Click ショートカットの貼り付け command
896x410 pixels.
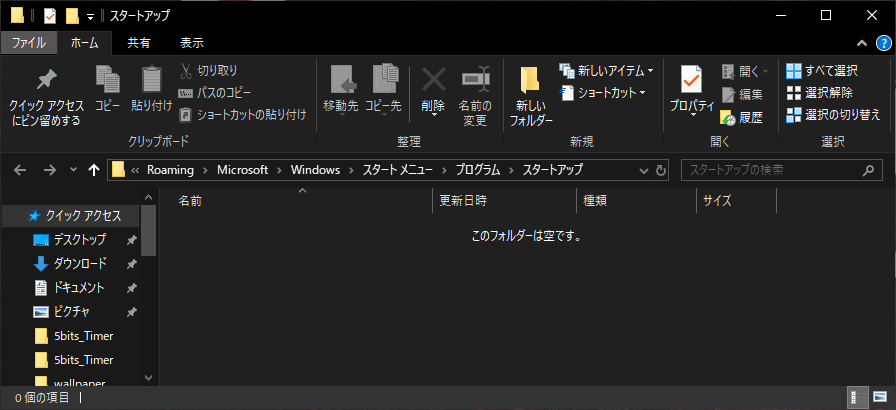click(x=243, y=115)
